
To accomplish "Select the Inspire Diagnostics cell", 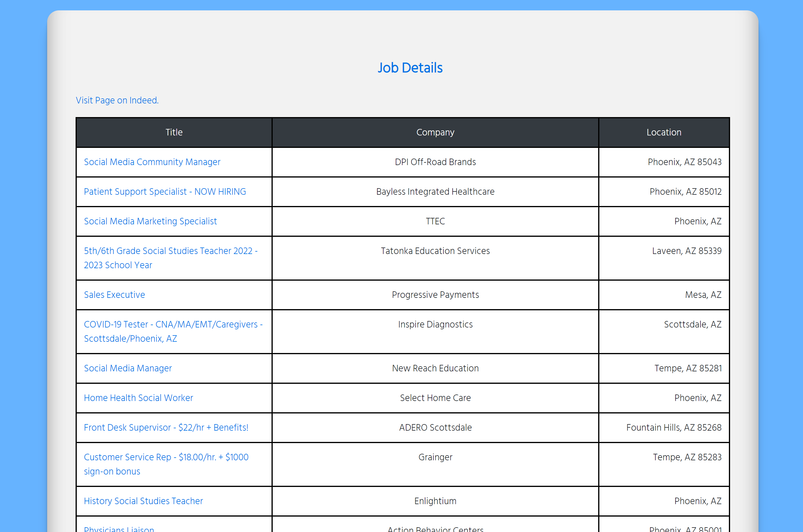I will click(435, 331).
